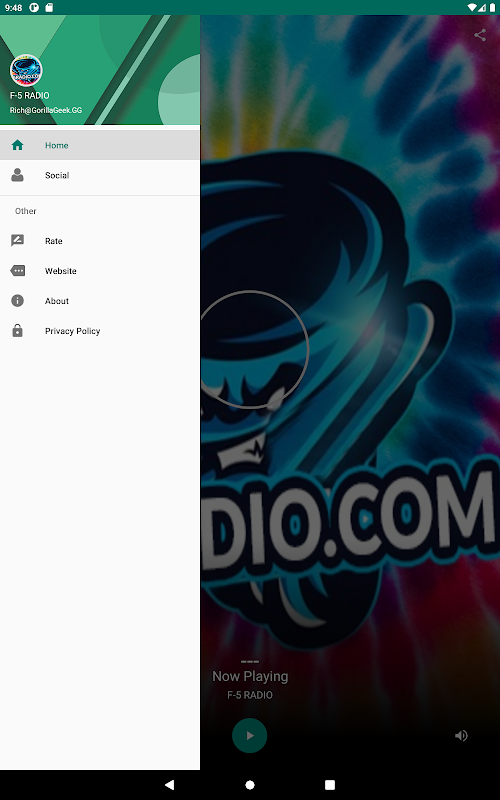
Task: Click the F-5 RADIO station name under Now Playing
Action: click(250, 695)
